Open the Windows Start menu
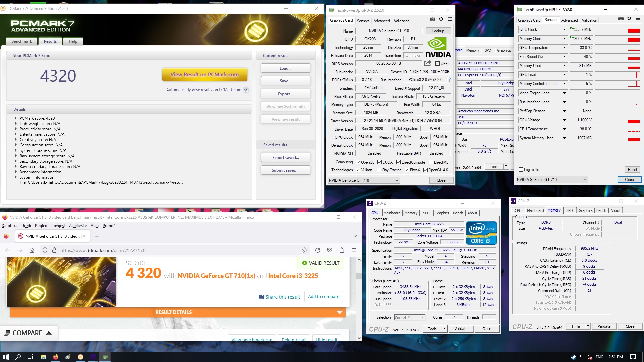The width and height of the screenshot is (644, 362). tap(6, 357)
